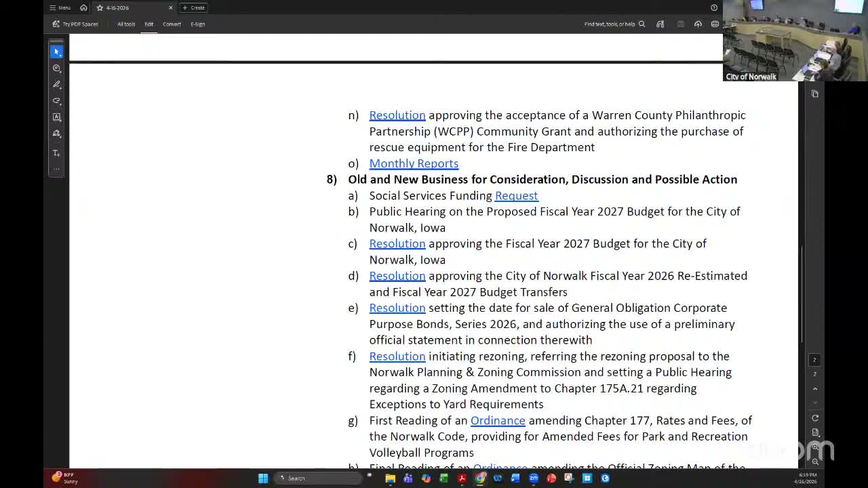Open Social Services Funding Request link

pos(516,195)
